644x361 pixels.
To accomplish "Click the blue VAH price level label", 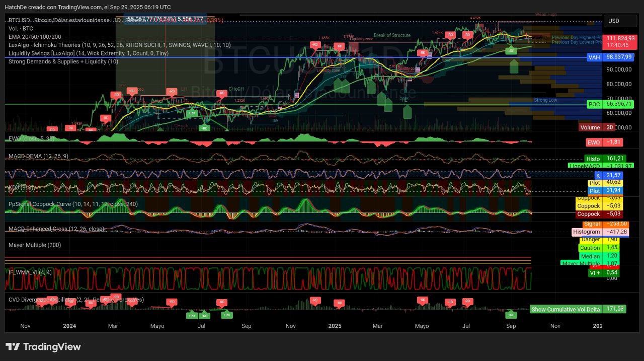I will [594, 57].
